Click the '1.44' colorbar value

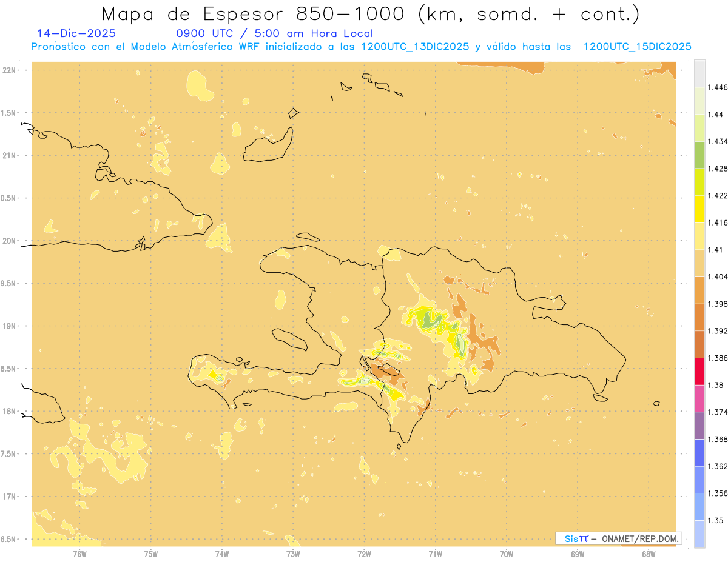pyautogui.click(x=715, y=114)
